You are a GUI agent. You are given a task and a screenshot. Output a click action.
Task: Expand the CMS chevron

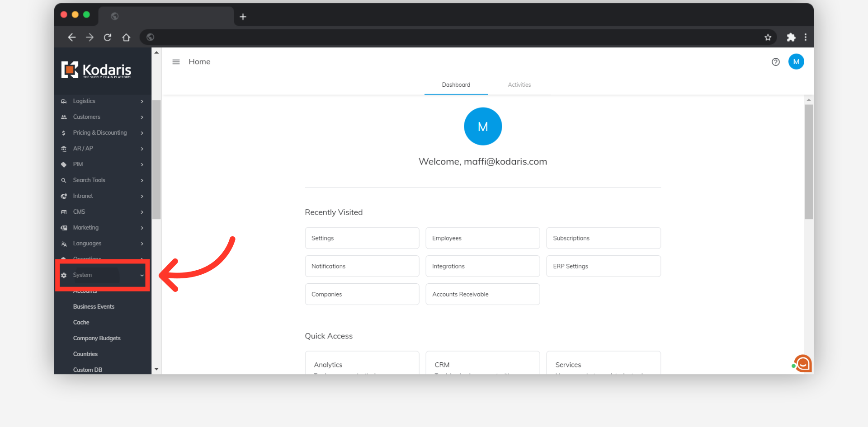[x=142, y=212]
